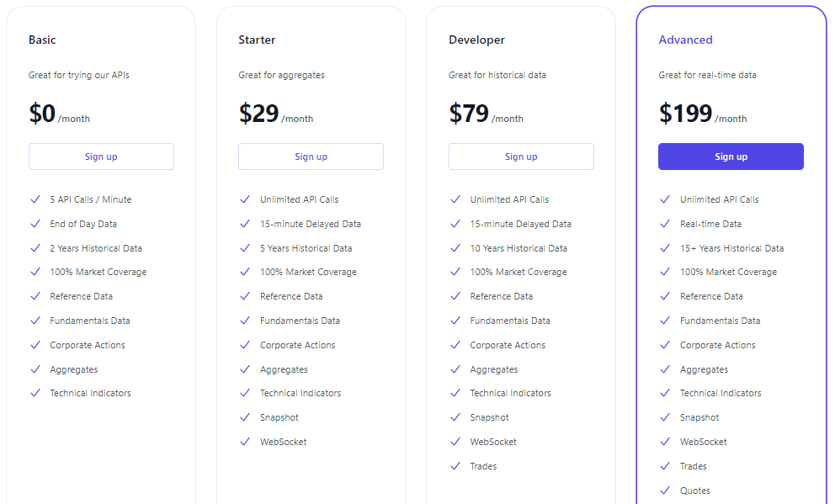The image size is (835, 504).
Task: Click the checkmark beside "5 API Calls / Minute"
Action: point(35,199)
